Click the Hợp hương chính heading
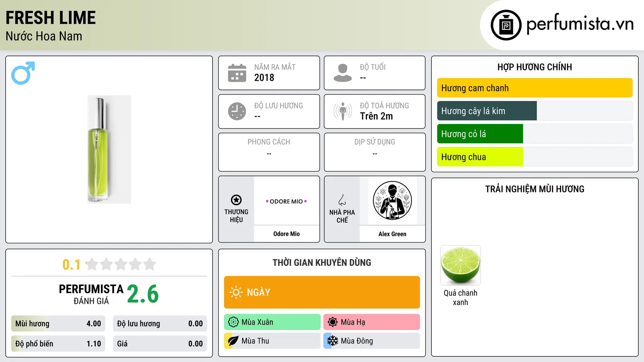Screen dimensions: 644x362 click(x=535, y=67)
